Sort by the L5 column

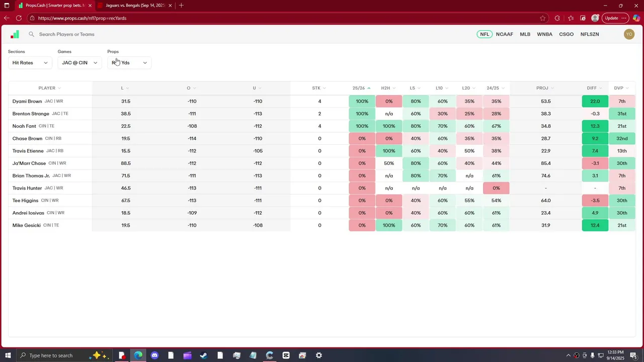point(415,88)
